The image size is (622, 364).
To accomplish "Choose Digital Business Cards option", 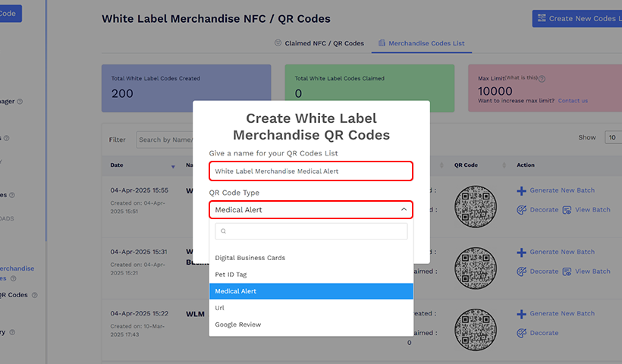I will click(x=250, y=258).
